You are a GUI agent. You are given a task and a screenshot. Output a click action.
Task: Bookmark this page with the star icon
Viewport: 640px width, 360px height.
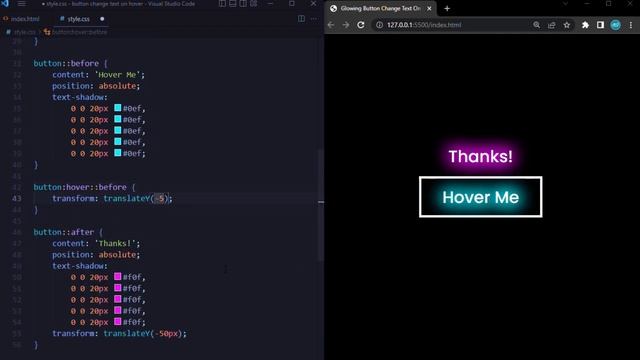pos(567,25)
